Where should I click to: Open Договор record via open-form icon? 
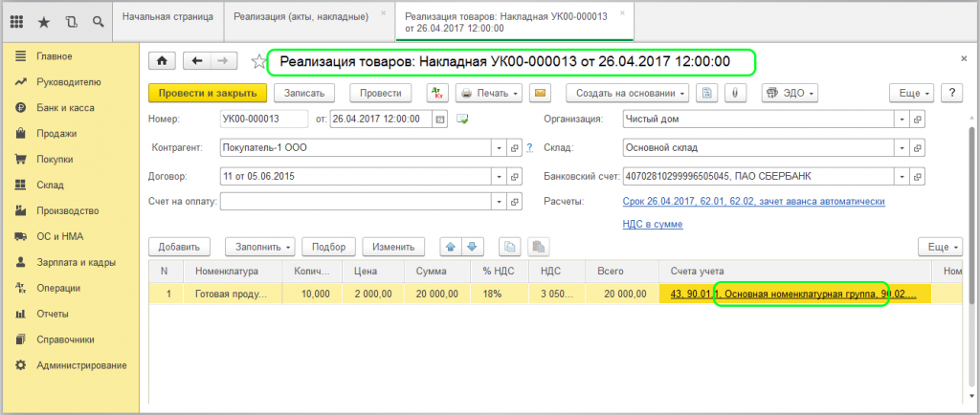click(x=514, y=177)
